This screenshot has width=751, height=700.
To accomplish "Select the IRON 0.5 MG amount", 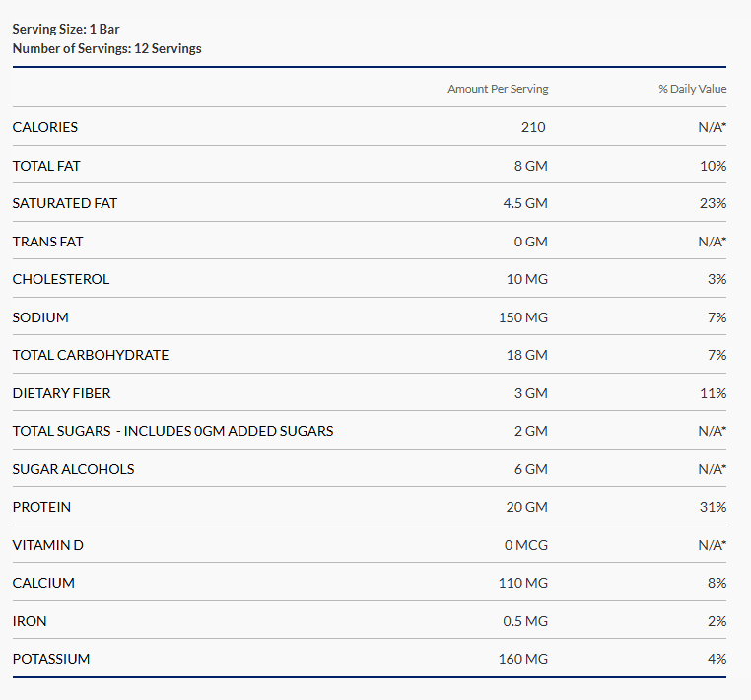I will 524,621.
